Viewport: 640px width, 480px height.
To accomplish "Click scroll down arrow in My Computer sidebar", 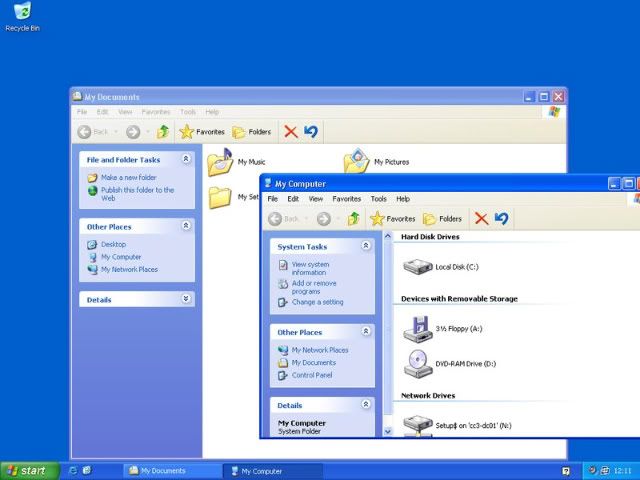I will (x=388, y=431).
